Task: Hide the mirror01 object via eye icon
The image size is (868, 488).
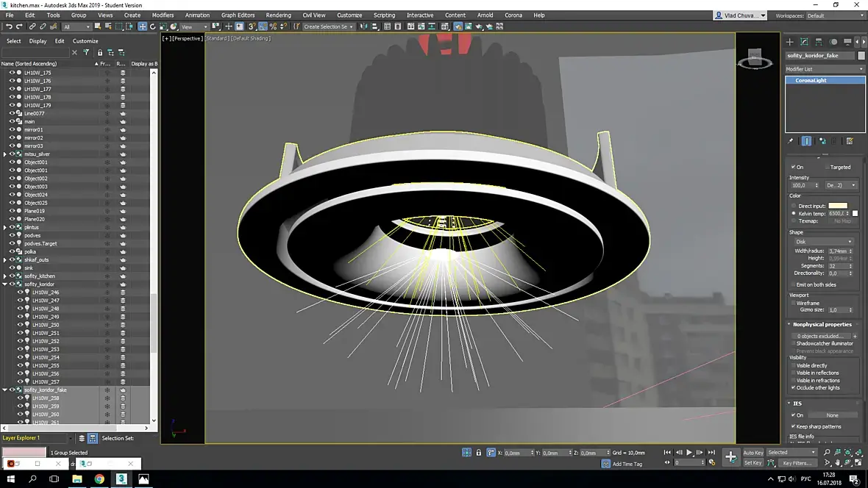Action: pyautogui.click(x=12, y=130)
